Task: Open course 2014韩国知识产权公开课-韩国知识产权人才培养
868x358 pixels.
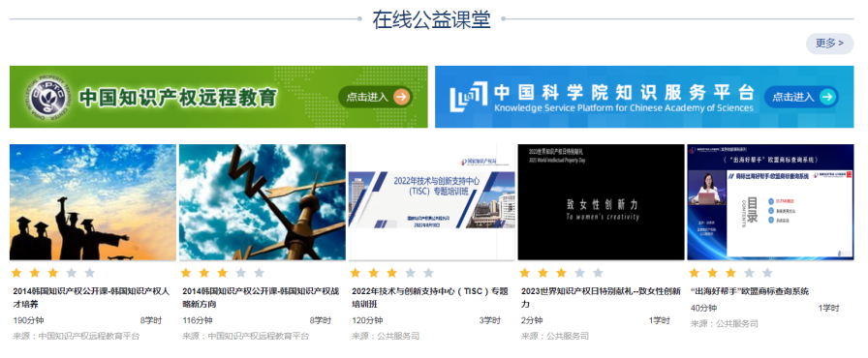Action: 91,298
